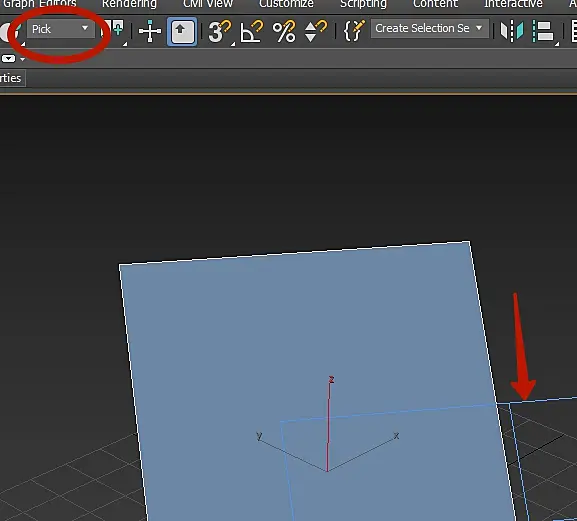Click the Align tool icon

[x=544, y=32]
